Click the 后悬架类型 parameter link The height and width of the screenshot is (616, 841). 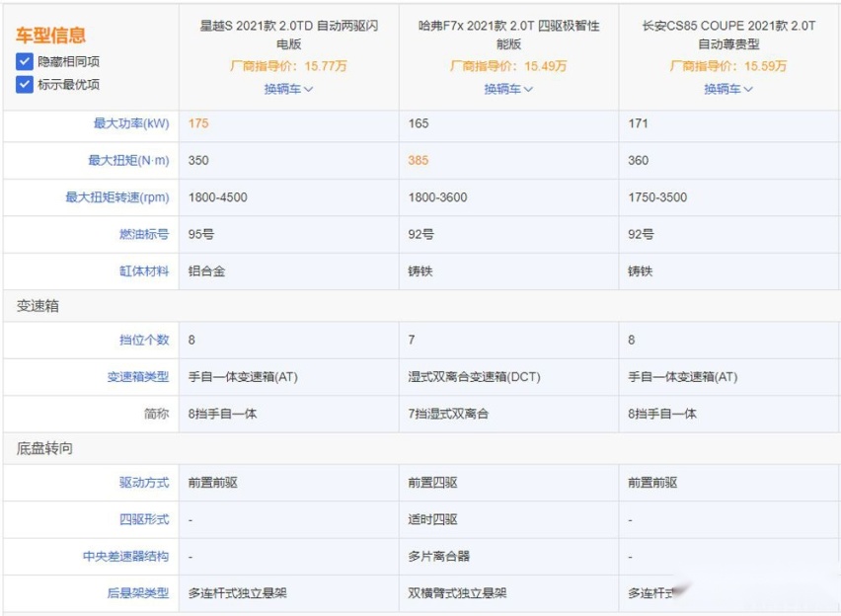(138, 593)
